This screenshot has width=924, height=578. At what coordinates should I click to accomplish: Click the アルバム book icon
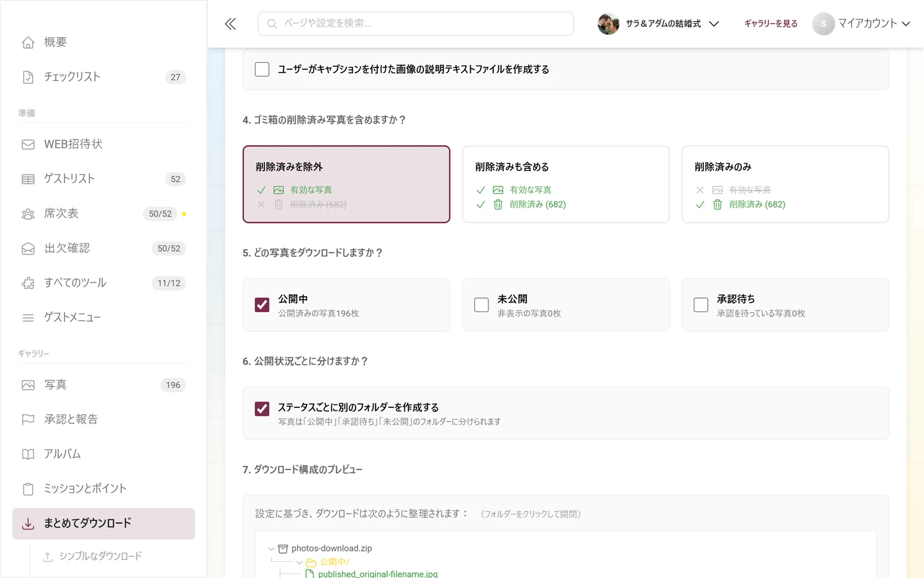pyautogui.click(x=28, y=455)
